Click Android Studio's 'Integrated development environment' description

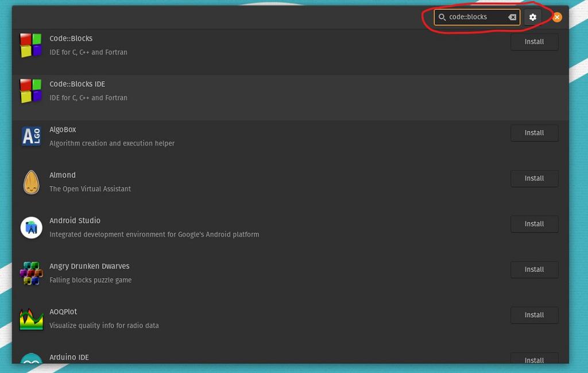154,234
